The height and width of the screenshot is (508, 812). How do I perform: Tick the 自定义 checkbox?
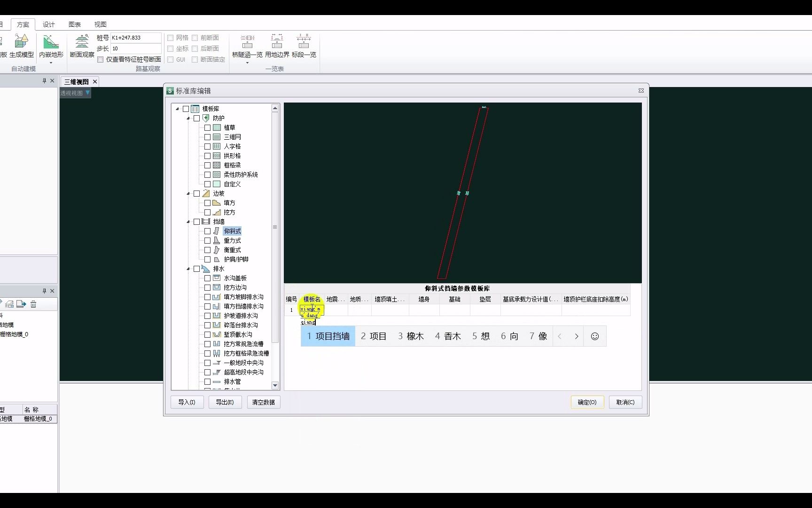(x=207, y=184)
